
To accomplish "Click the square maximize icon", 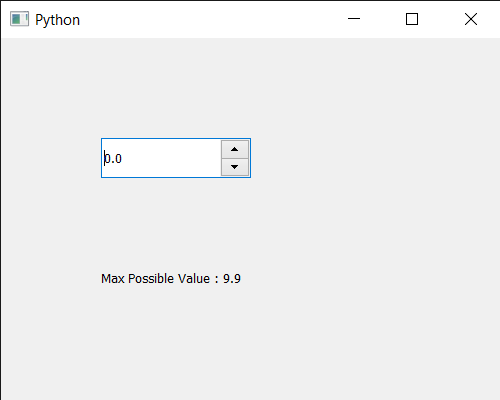I will [412, 19].
